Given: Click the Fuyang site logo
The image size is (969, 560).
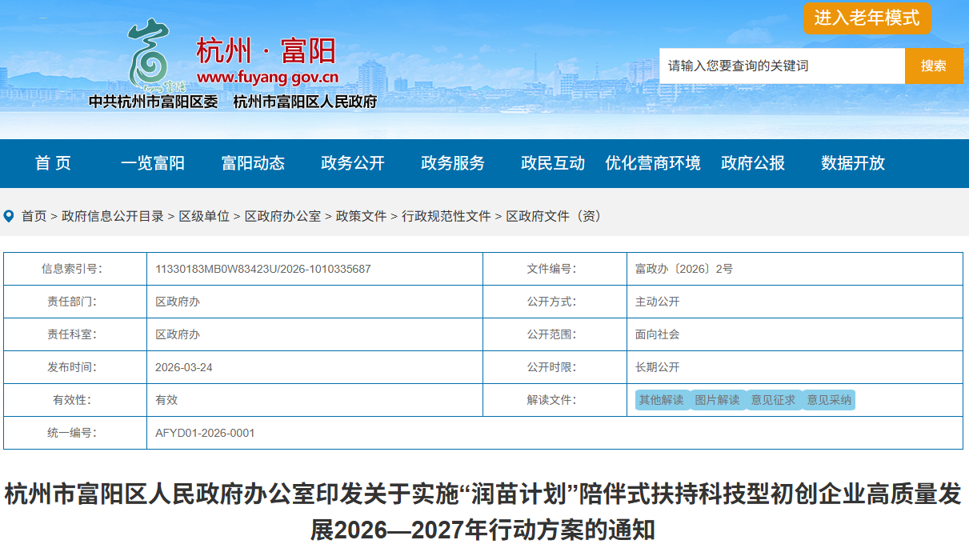Looking at the screenshot, I should (x=232, y=64).
